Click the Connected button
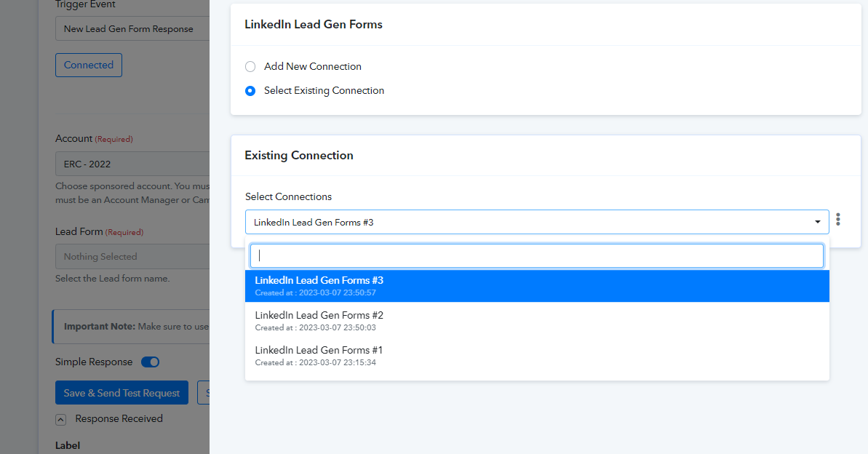 point(89,65)
